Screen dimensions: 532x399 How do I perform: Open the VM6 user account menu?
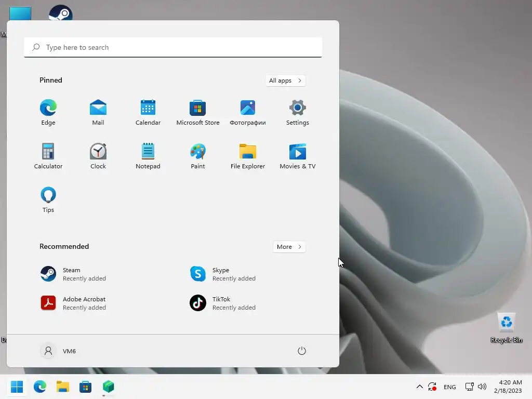[x=58, y=351]
